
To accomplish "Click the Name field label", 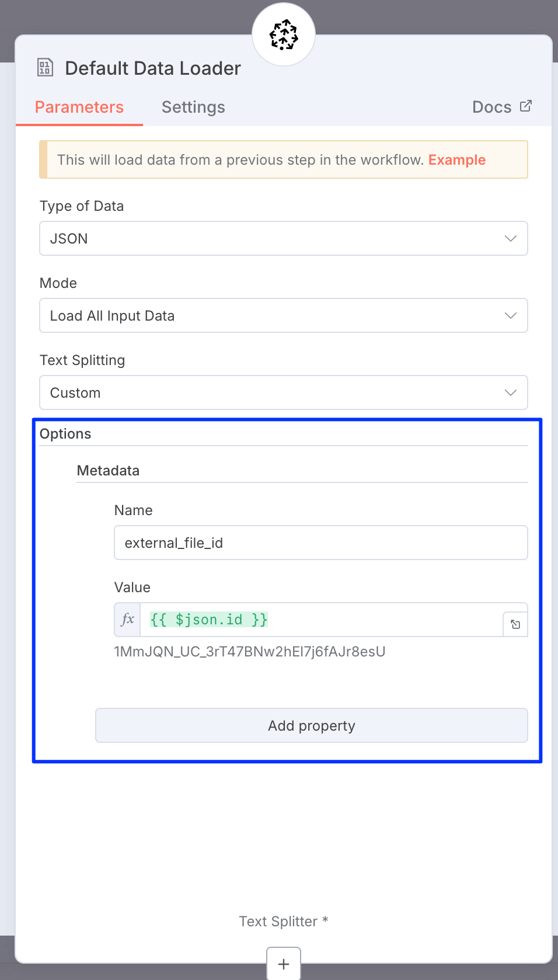I will tap(134, 510).
